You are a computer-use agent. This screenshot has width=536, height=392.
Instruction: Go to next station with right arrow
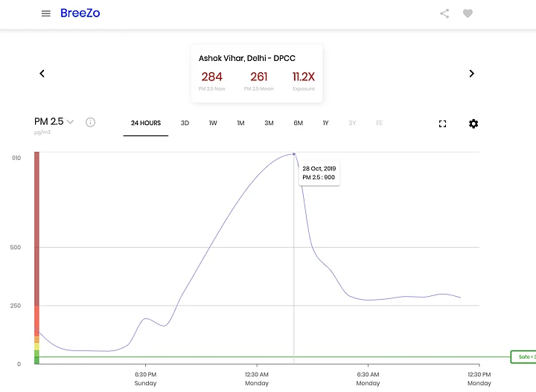471,74
